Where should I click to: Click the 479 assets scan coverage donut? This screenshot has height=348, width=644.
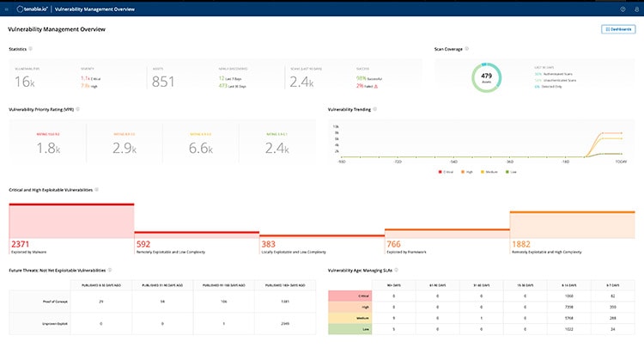[486, 77]
